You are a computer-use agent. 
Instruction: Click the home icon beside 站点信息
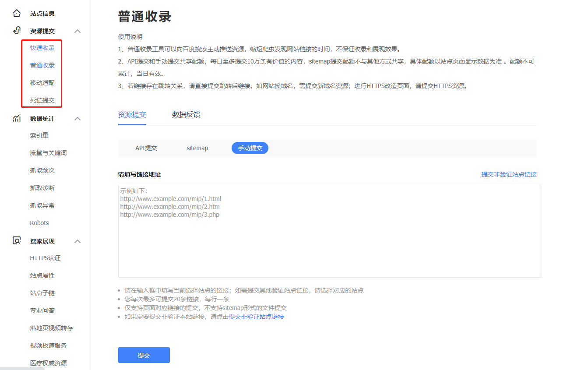(x=16, y=13)
